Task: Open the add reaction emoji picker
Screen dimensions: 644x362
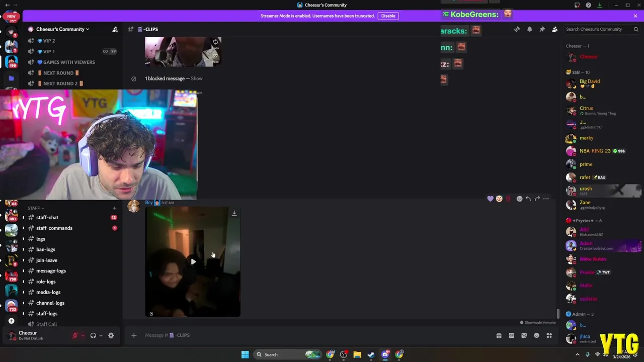Action: click(x=519, y=199)
